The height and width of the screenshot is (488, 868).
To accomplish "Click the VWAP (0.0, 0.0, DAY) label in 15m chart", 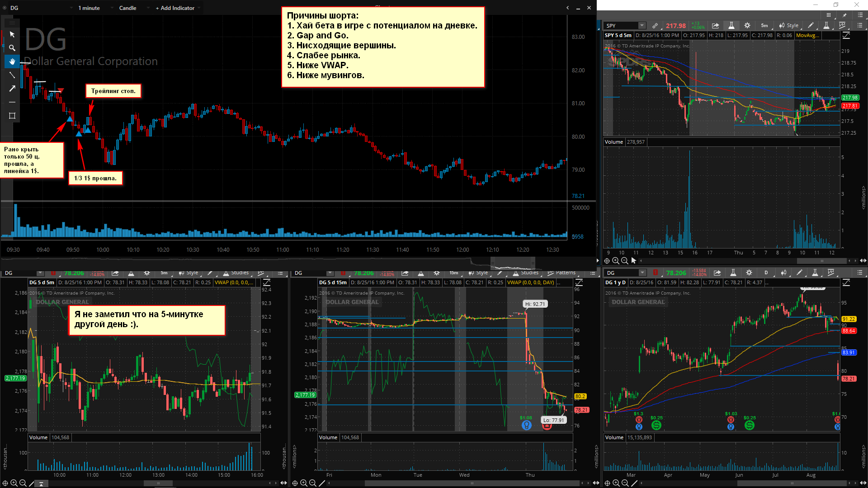I will tap(531, 282).
